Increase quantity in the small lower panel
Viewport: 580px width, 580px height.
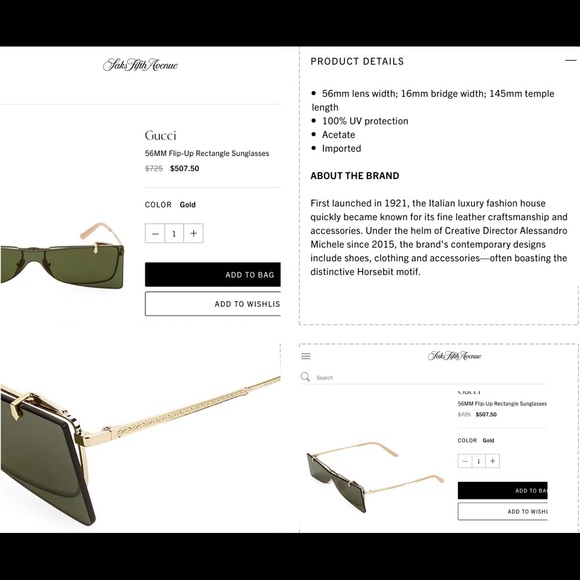point(492,461)
